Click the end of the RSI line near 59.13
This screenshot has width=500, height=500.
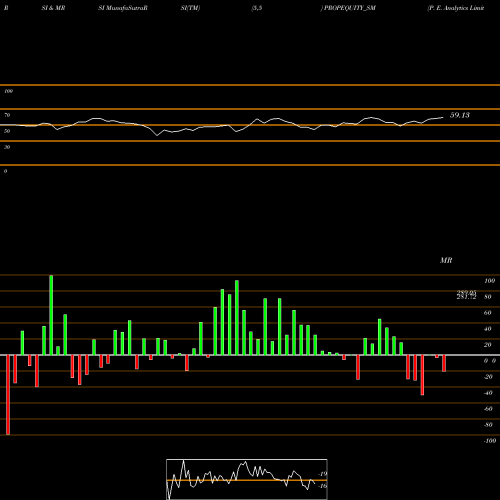click(442, 117)
